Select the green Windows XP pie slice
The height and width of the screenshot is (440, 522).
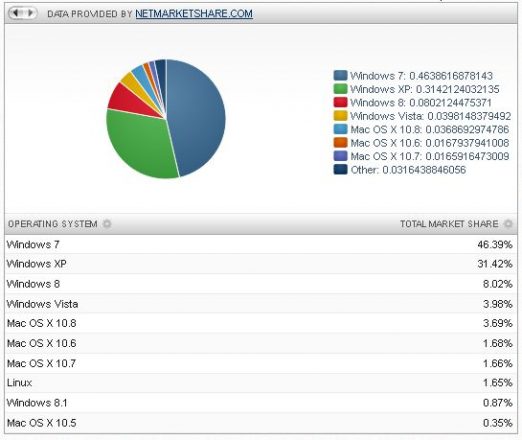140,143
